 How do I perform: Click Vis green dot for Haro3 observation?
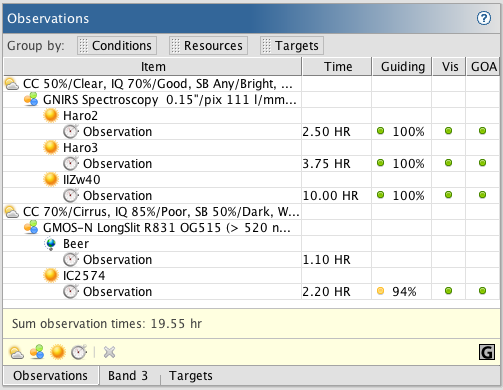point(449,163)
